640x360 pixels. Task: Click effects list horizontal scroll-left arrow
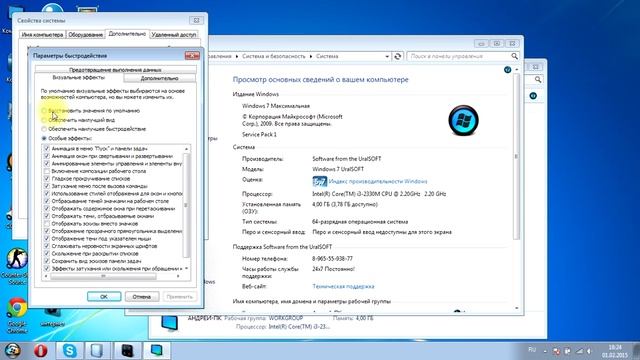point(46,276)
